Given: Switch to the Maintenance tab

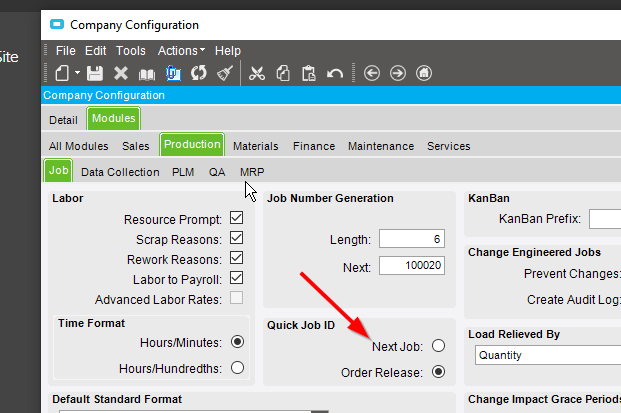Looking at the screenshot, I should pyautogui.click(x=381, y=146).
